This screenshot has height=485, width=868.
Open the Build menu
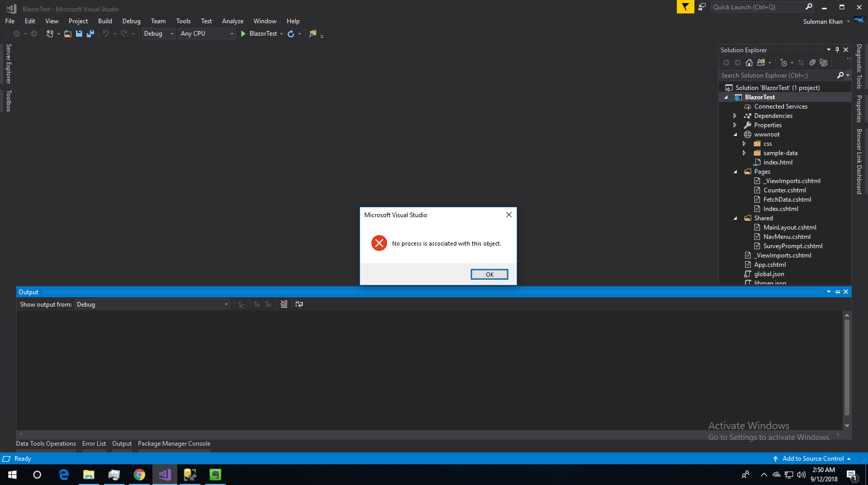tap(105, 21)
